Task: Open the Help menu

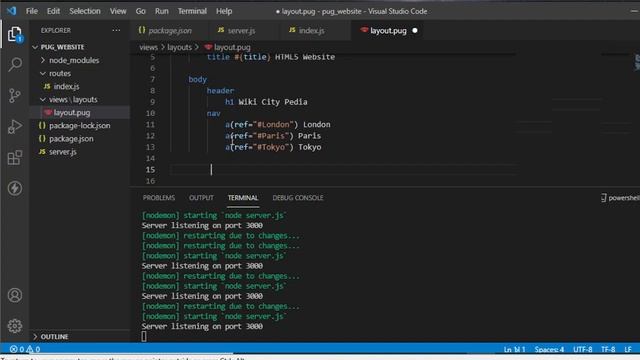Action: [224, 11]
